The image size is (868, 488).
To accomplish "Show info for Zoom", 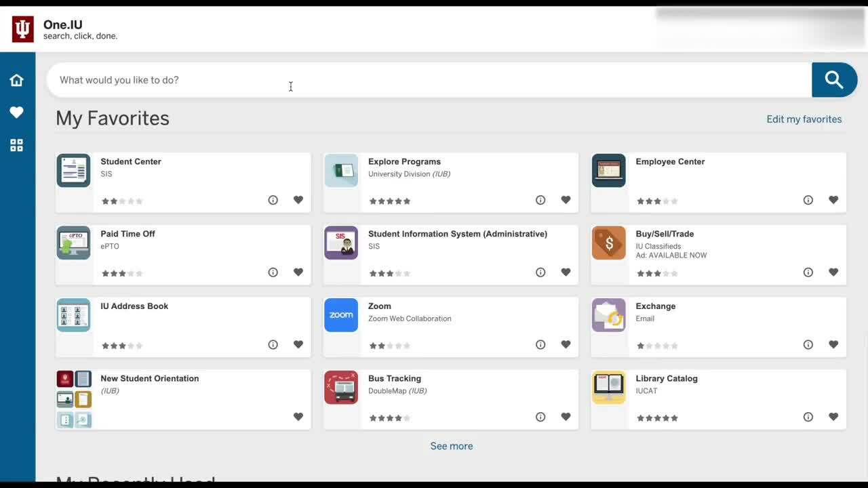I will click(x=540, y=344).
